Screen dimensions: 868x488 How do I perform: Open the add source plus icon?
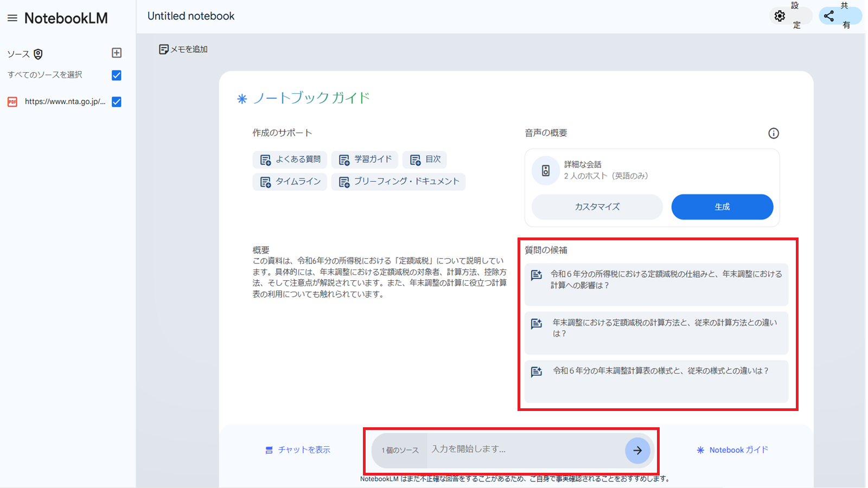point(116,53)
